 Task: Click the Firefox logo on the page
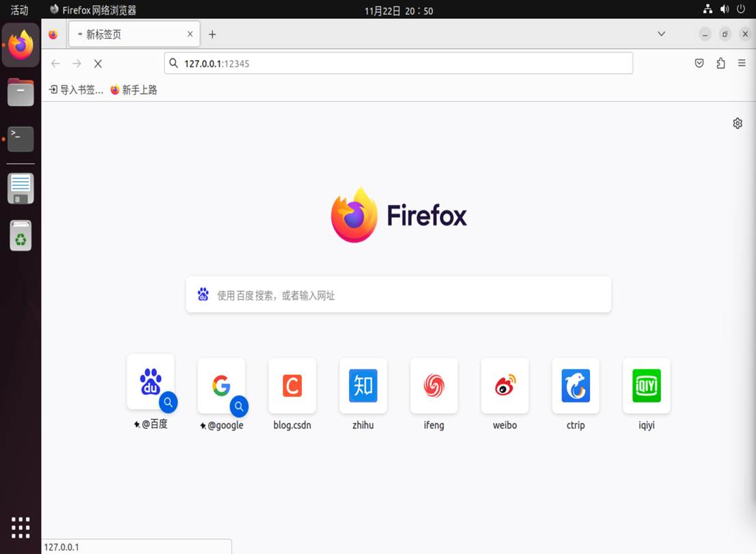(399, 215)
